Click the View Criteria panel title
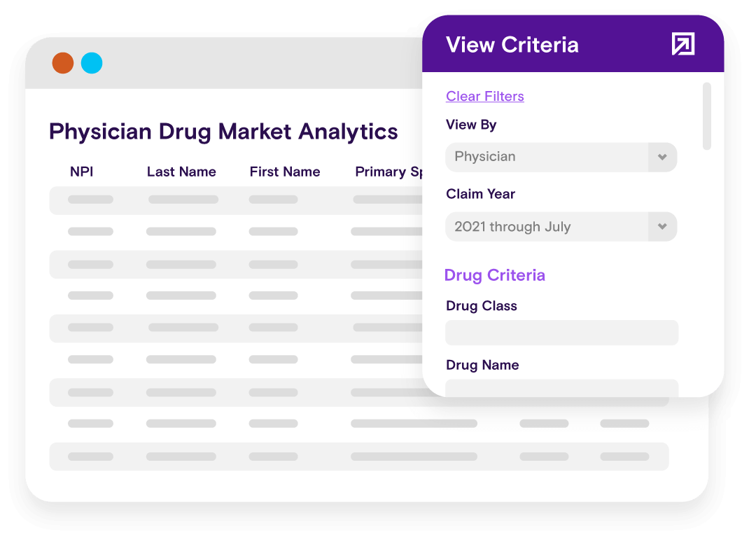 point(512,45)
